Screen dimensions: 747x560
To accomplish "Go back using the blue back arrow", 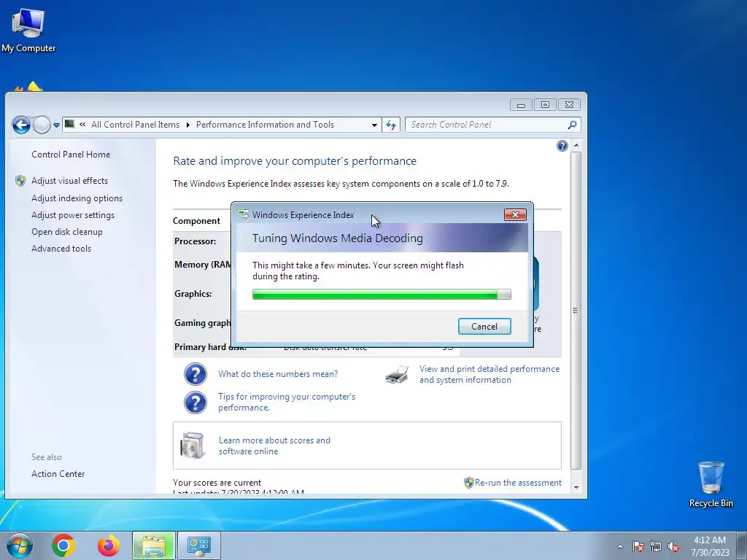I will [x=21, y=125].
